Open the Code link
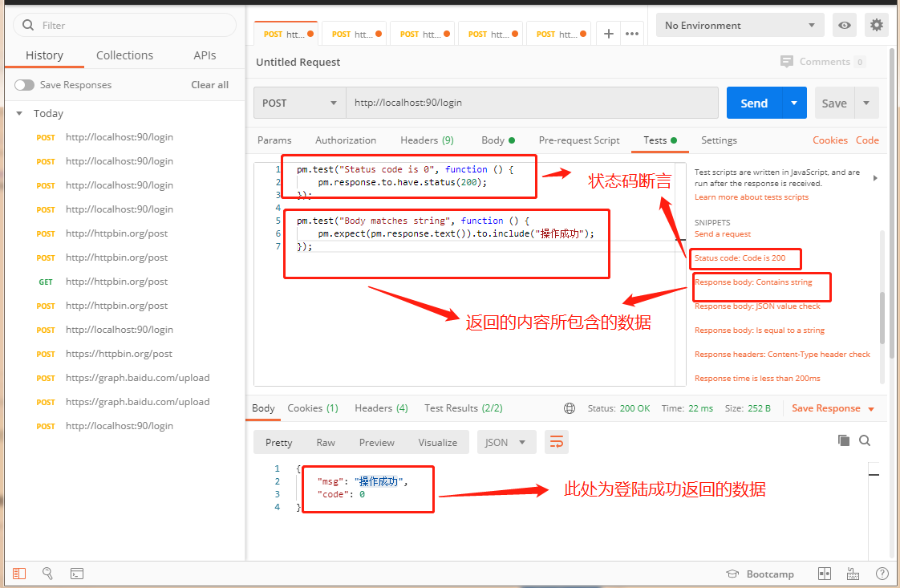The image size is (900, 588). click(x=867, y=140)
